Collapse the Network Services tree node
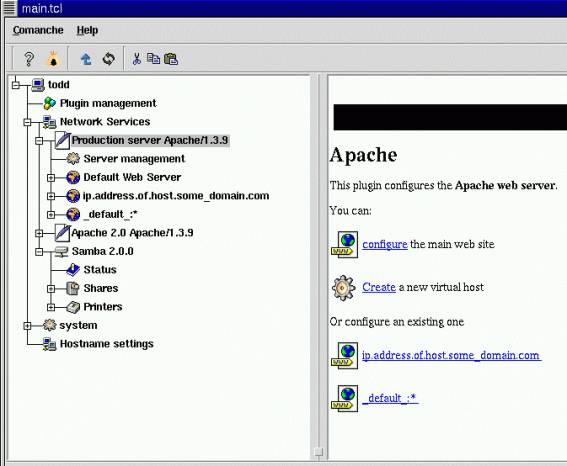Viewport: 567px width, 466px height. point(27,122)
